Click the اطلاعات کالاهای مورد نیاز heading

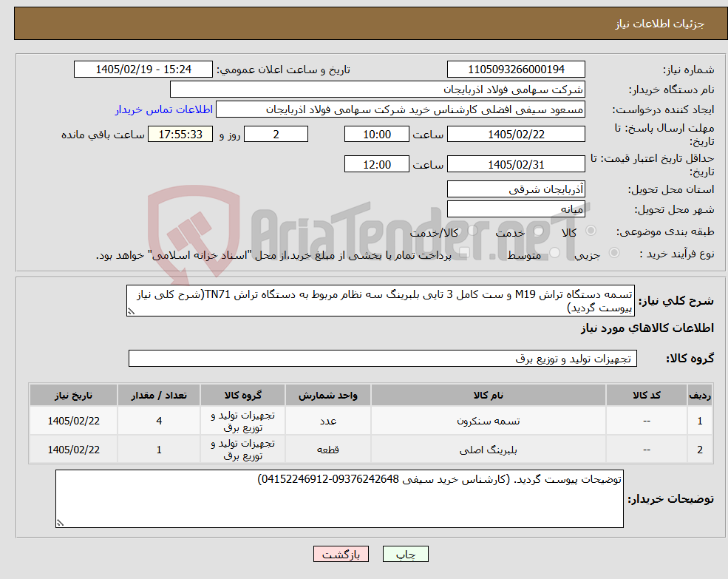pyautogui.click(x=647, y=328)
